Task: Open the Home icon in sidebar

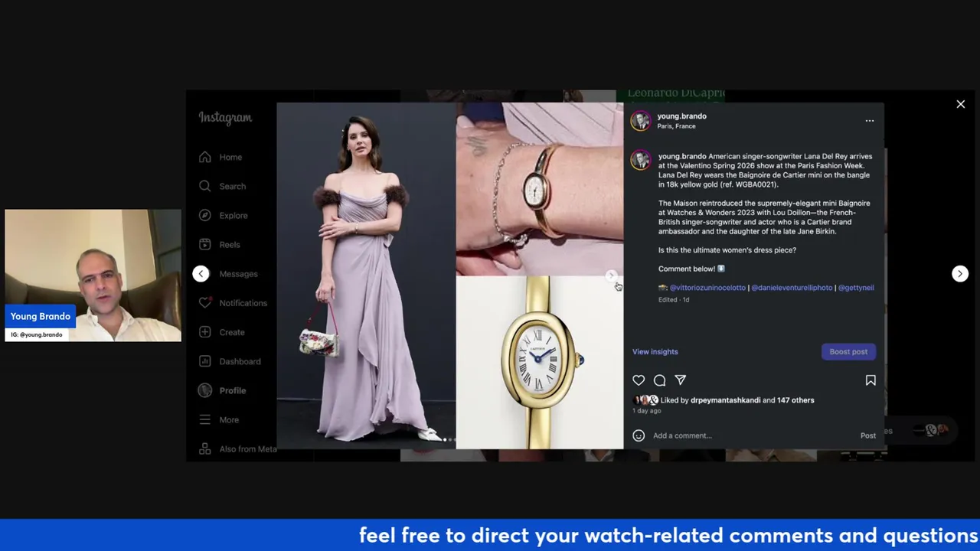Action: 205,157
